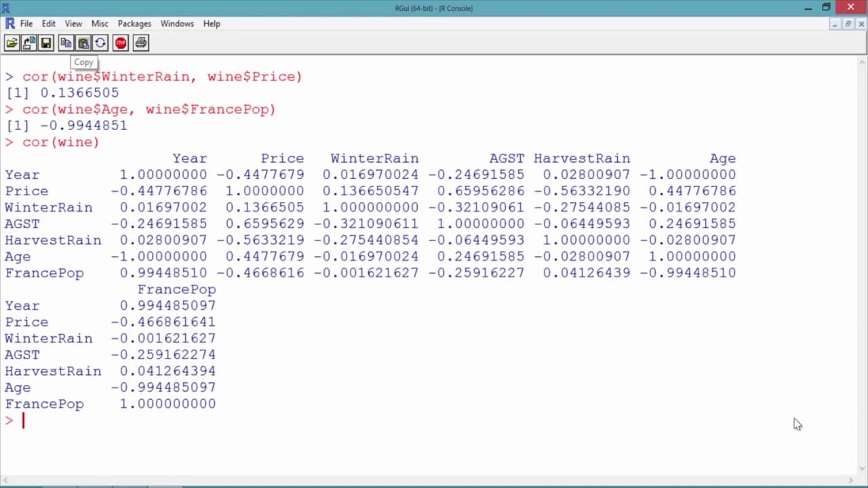868x488 pixels.
Task: Close the inner R Console document window
Action: click(x=860, y=24)
